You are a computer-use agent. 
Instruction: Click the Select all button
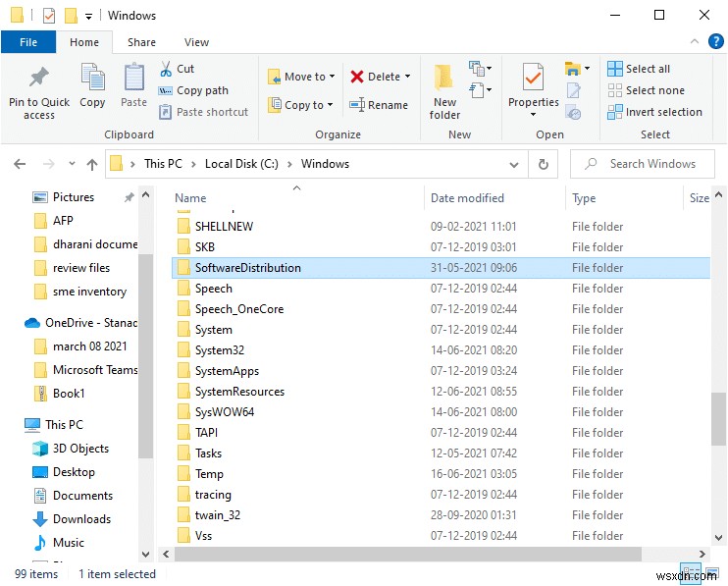point(639,69)
